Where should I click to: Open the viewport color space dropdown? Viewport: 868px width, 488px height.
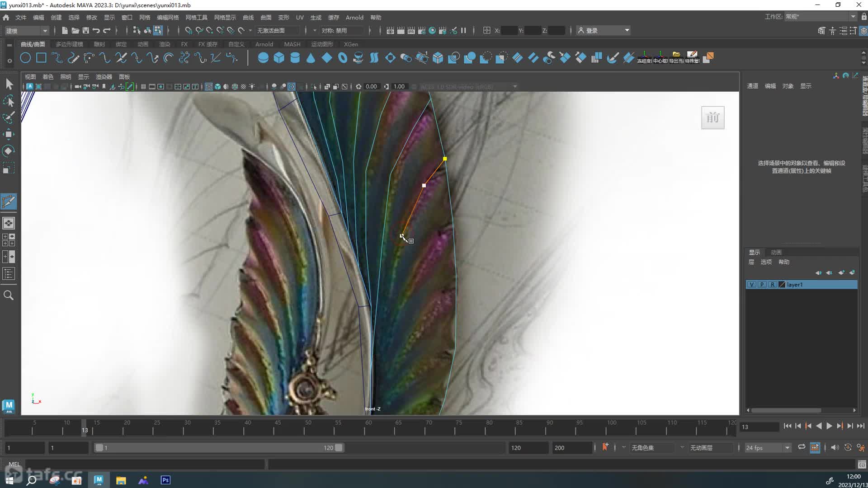[468, 86]
